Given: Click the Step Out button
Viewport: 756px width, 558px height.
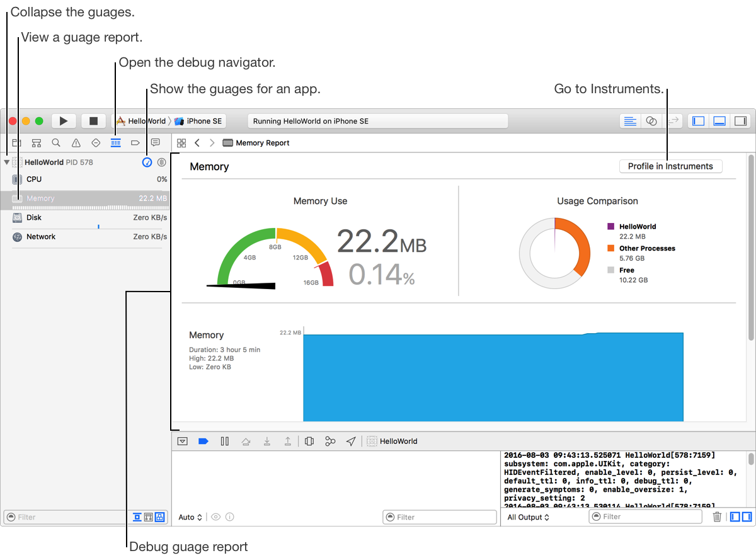Looking at the screenshot, I should [x=288, y=441].
